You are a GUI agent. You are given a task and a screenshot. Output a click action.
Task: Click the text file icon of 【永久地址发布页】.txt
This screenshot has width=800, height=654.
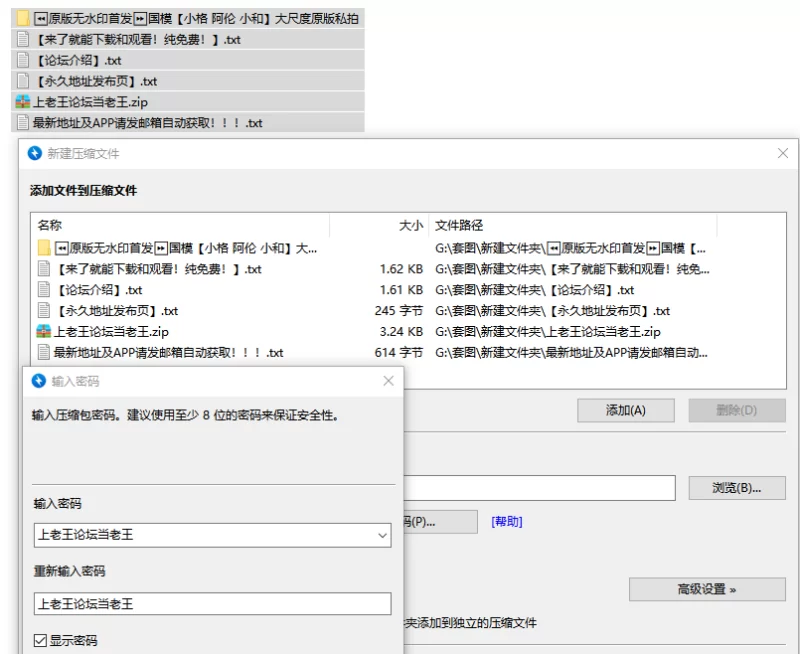[x=22, y=80]
